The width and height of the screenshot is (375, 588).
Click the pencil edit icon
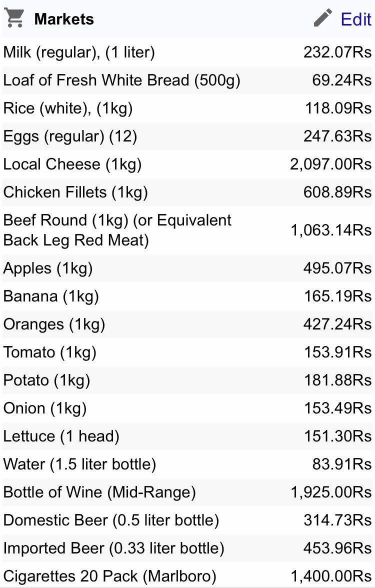coord(323,18)
